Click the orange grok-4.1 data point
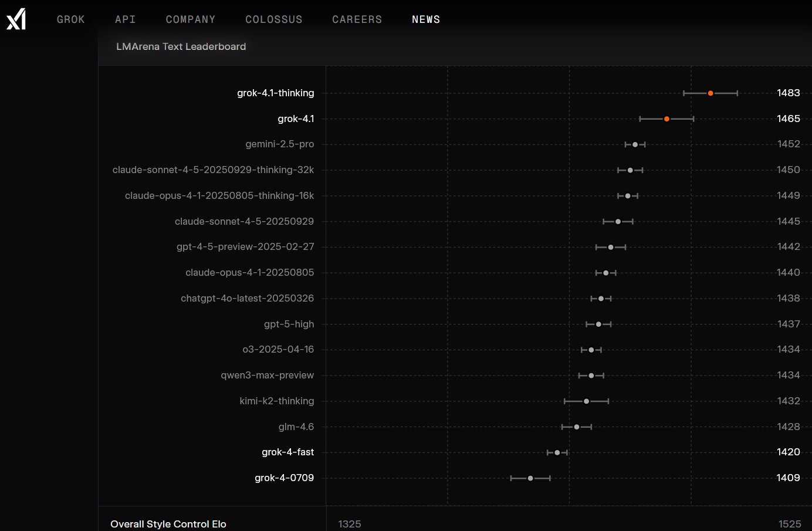The image size is (812, 531). click(666, 119)
